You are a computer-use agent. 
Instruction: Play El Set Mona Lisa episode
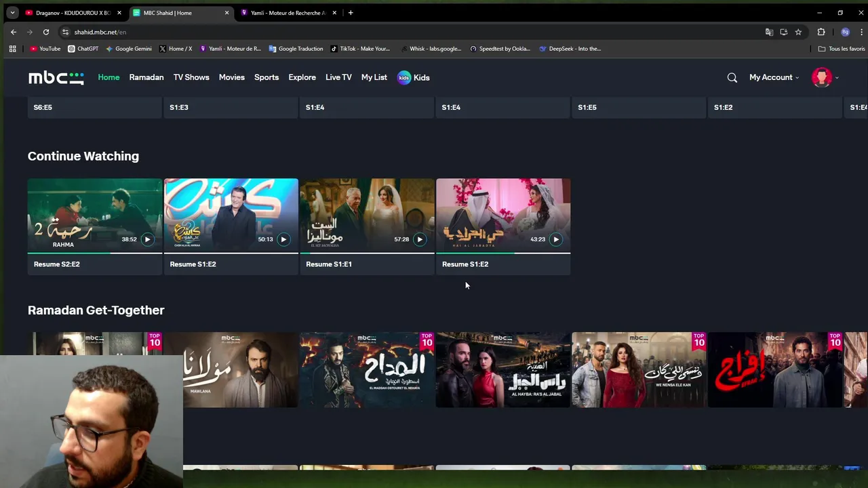point(420,239)
